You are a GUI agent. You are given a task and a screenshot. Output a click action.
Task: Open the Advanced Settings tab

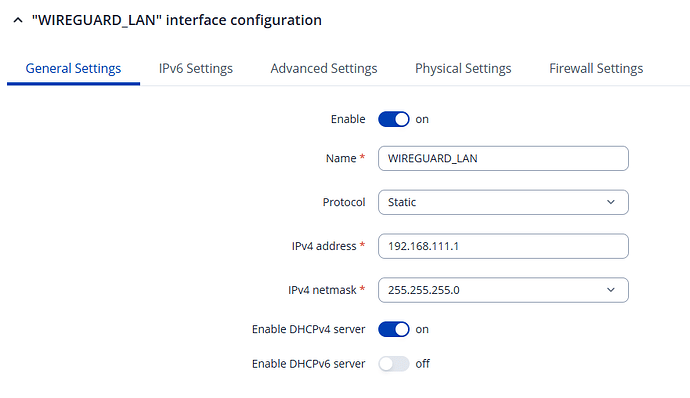[324, 68]
